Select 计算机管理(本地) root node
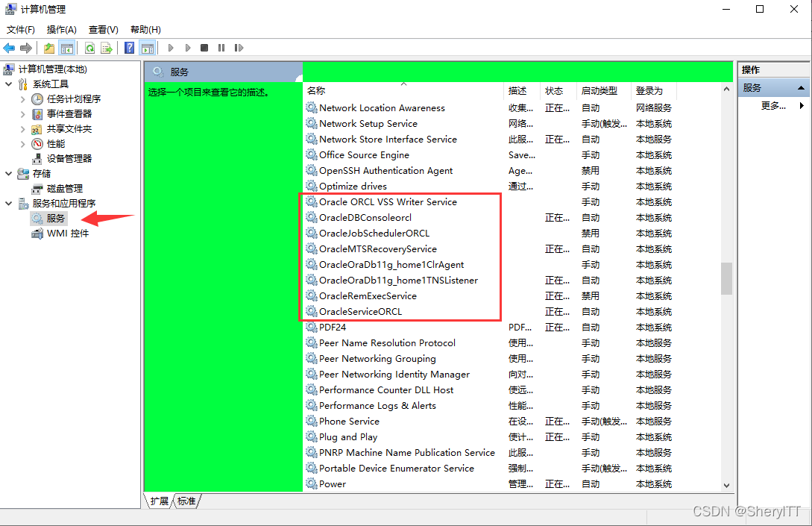Image resolution: width=812 pixels, height=526 pixels. pos(53,69)
